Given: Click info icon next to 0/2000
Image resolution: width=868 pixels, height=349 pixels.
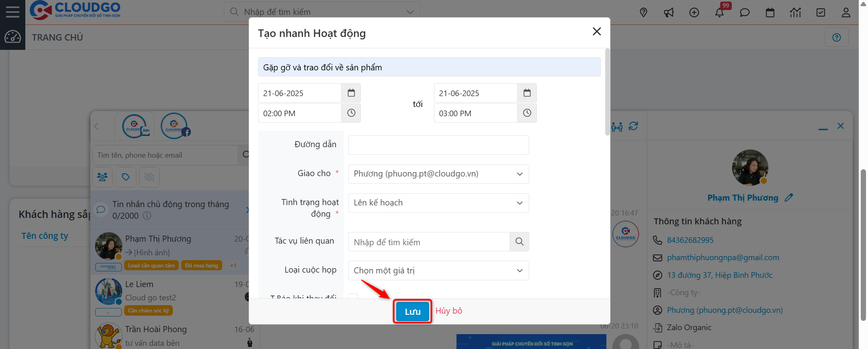Looking at the screenshot, I should (x=147, y=216).
